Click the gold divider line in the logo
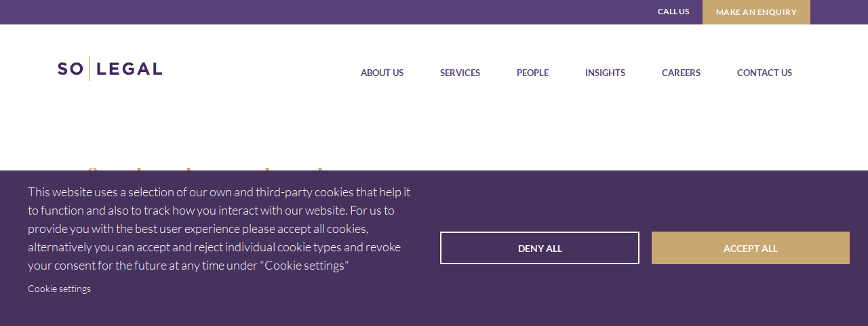This screenshot has height=326, width=868. tap(90, 69)
